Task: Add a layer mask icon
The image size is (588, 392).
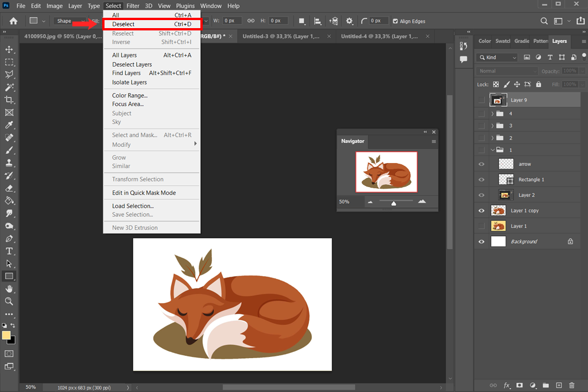Action: click(x=519, y=385)
